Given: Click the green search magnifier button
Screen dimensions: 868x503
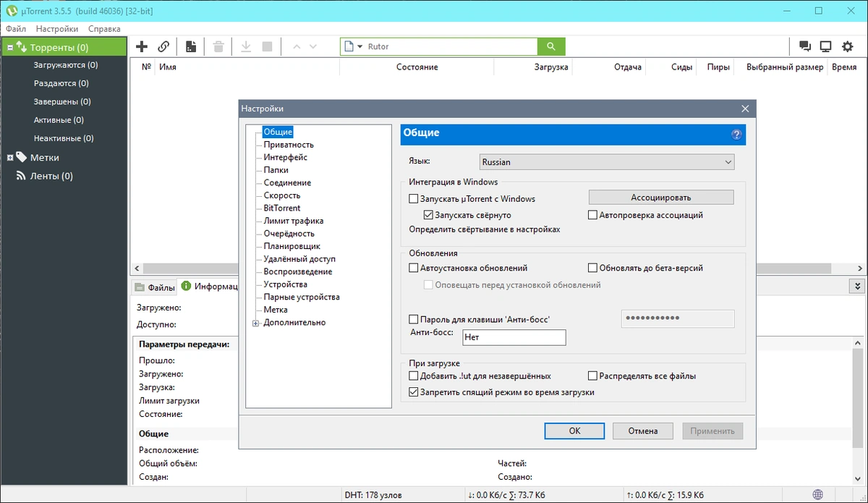Looking at the screenshot, I should point(551,46).
